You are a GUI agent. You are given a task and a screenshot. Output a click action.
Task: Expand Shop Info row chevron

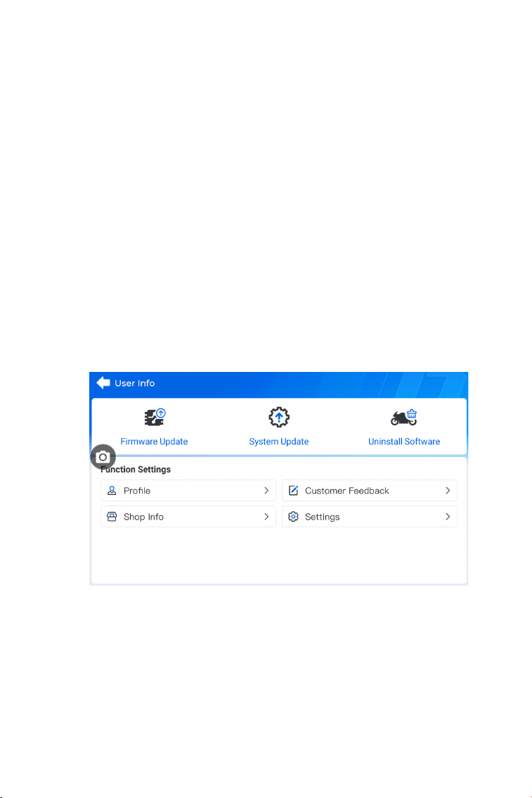[266, 517]
